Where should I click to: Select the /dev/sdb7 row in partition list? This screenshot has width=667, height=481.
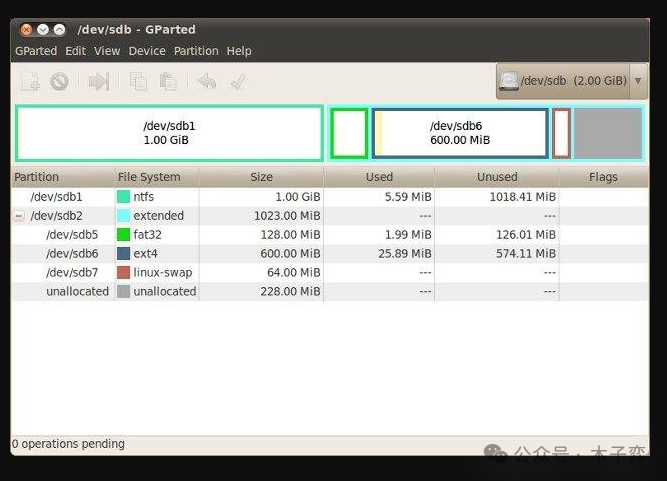point(330,272)
